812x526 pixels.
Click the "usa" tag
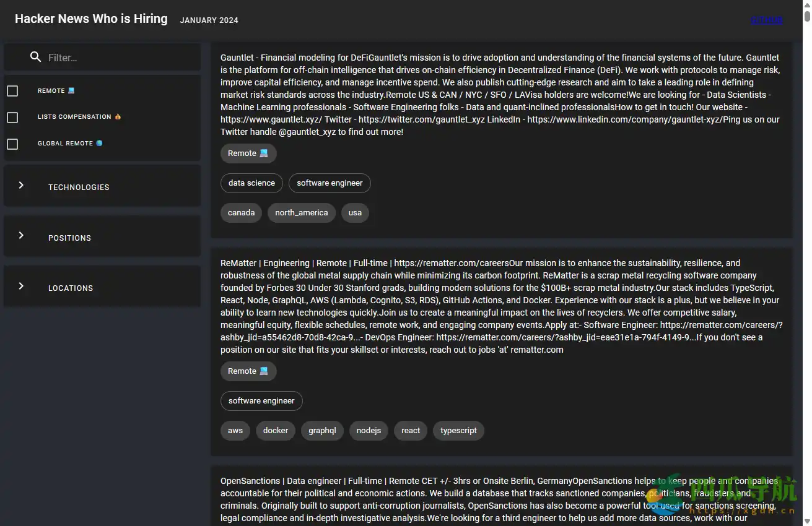point(355,212)
